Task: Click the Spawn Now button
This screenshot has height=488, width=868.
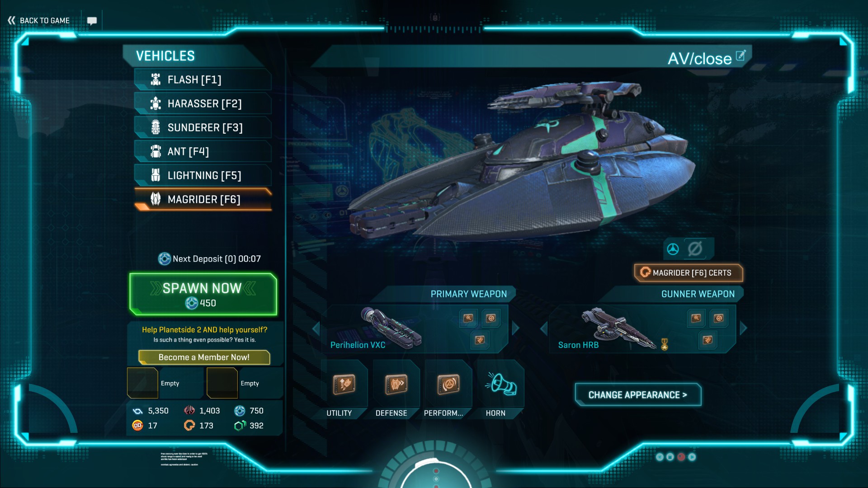Action: (x=203, y=294)
